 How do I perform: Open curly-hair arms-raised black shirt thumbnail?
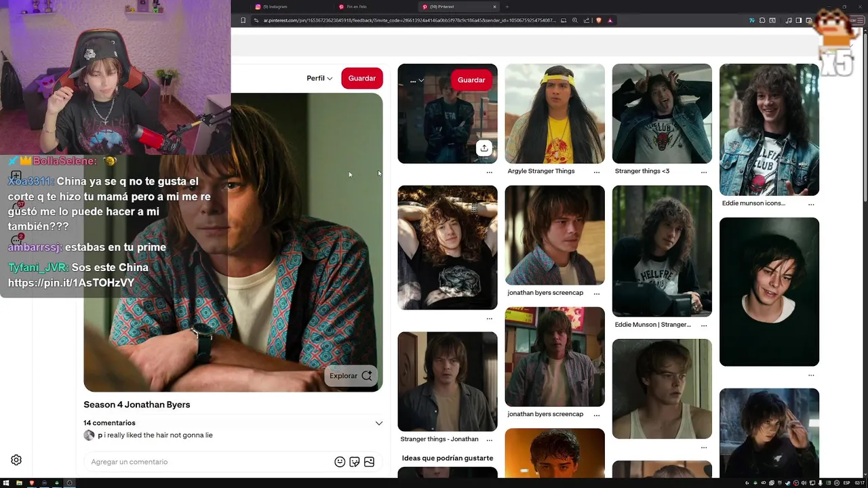(448, 247)
